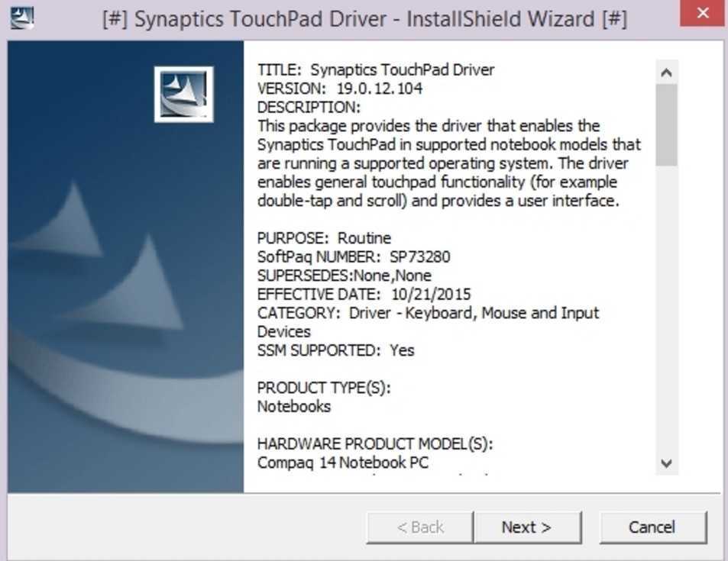Click the scrollbar up arrow
The width and height of the screenshot is (728, 561).
tap(667, 73)
